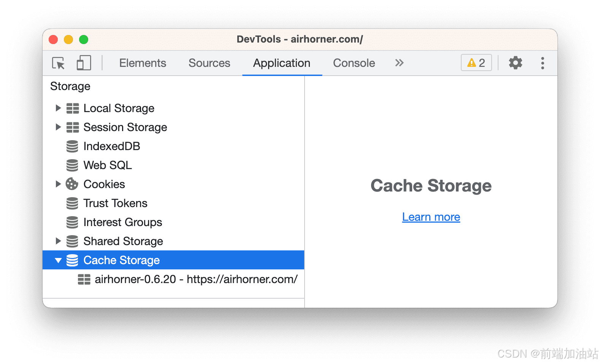Select the Interest Groups item
600x364 pixels.
click(x=122, y=222)
